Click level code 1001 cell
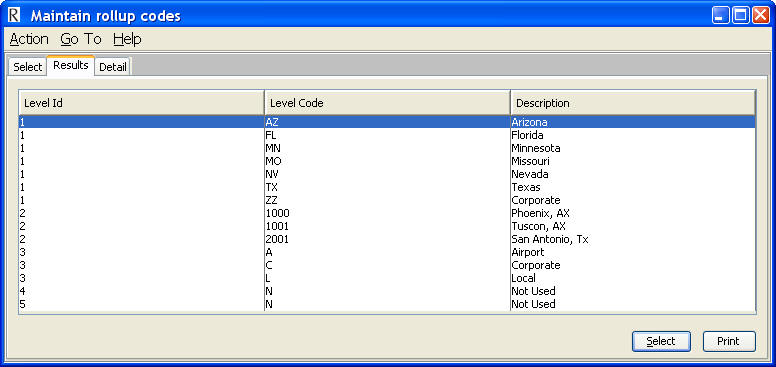 [x=388, y=226]
